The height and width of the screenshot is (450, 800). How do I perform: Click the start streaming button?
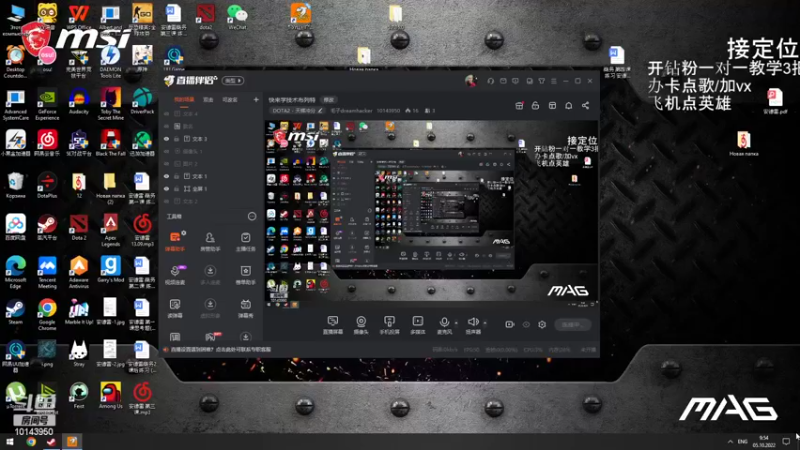click(572, 324)
